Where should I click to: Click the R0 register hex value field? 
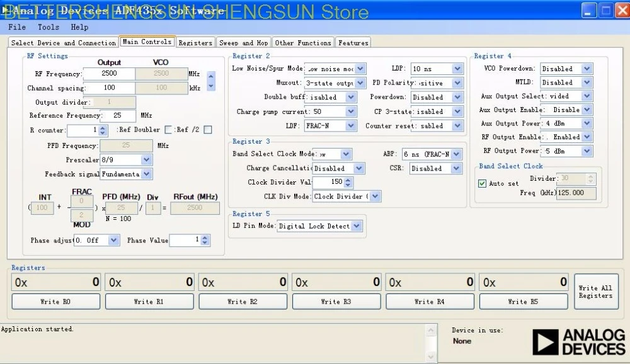pos(56,282)
